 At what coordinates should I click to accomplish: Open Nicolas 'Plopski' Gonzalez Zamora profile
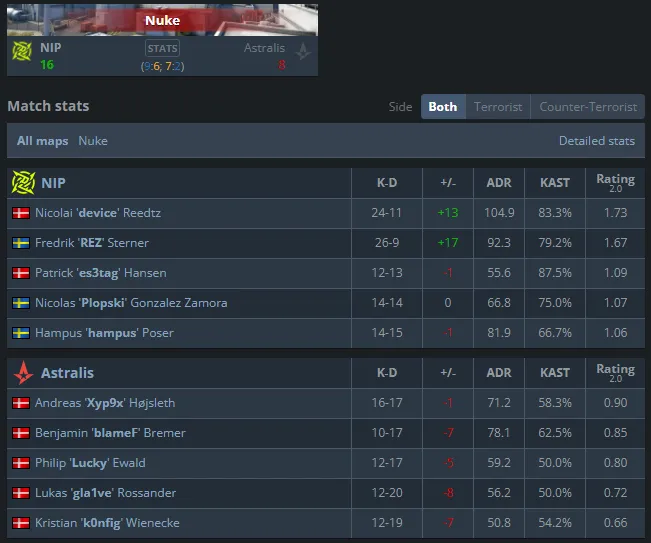[131, 303]
